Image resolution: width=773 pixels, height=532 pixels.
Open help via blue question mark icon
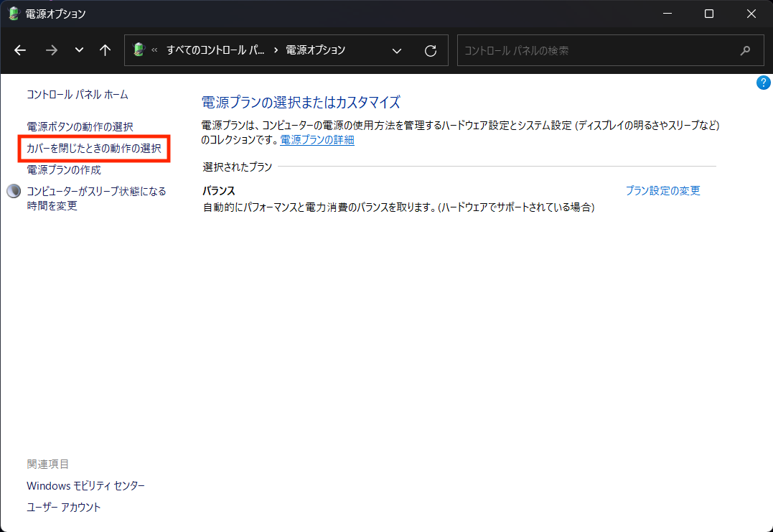click(x=764, y=83)
